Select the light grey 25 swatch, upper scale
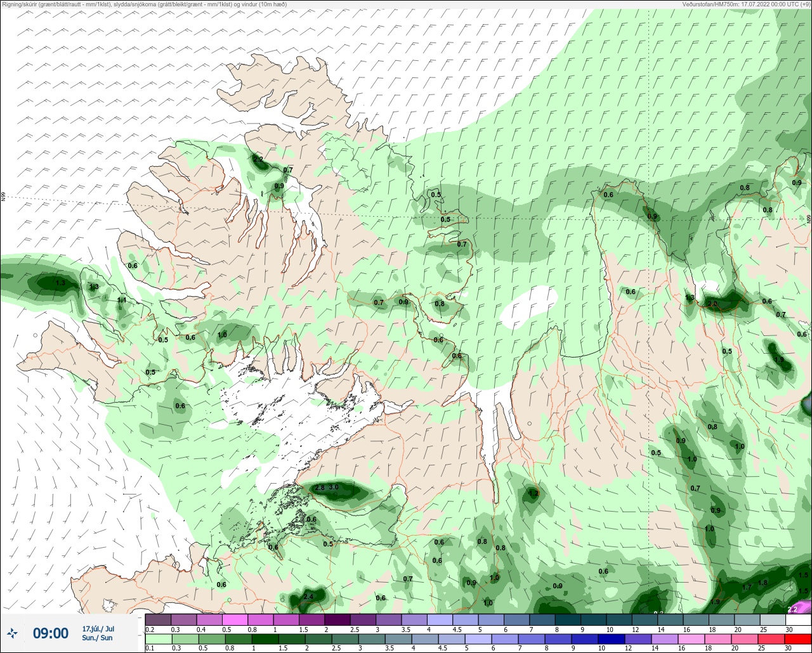Viewport: 812px width, 653px height. tap(773, 619)
